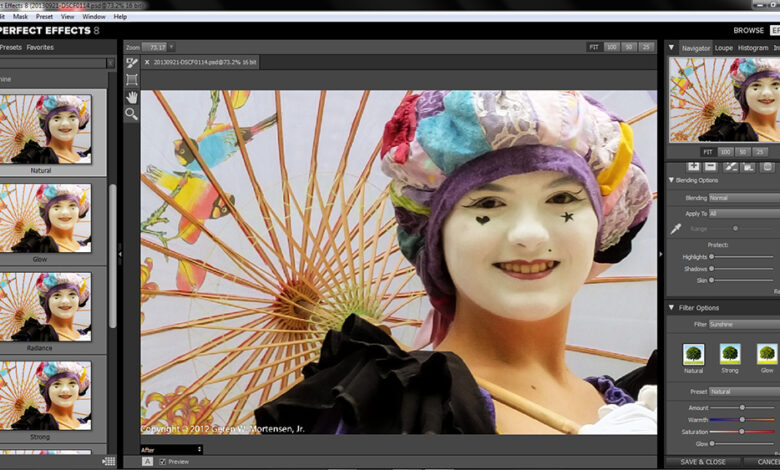
Task: Click Navigator panel 100 button
Action: pos(725,152)
